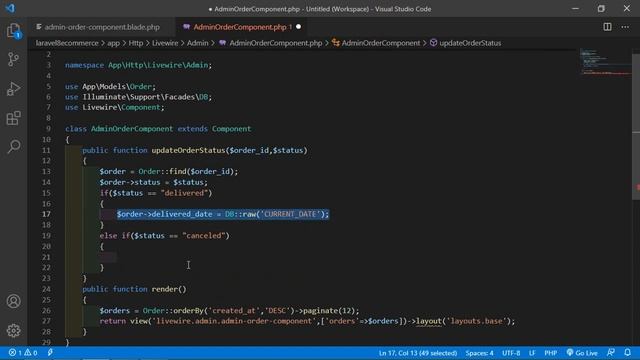Click the warnings count in status bar

31,353
